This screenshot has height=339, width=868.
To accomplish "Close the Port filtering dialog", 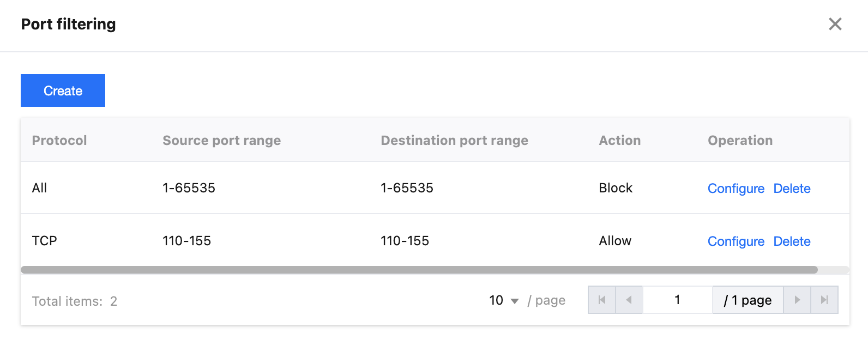I will click(835, 24).
